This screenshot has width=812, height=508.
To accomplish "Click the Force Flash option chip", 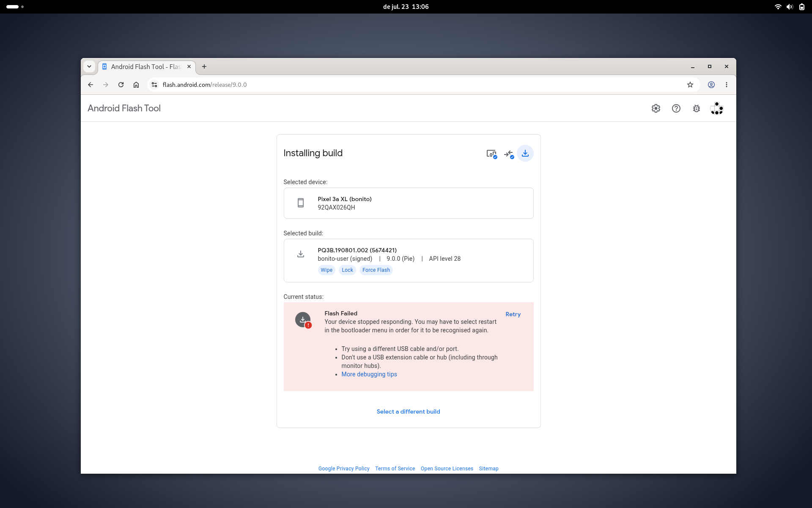I will click(x=376, y=270).
